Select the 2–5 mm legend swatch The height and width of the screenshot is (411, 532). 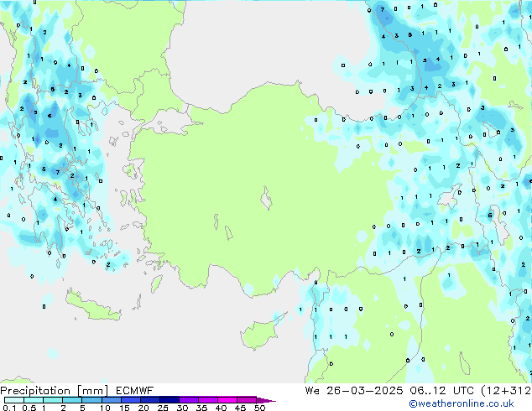coord(72,400)
